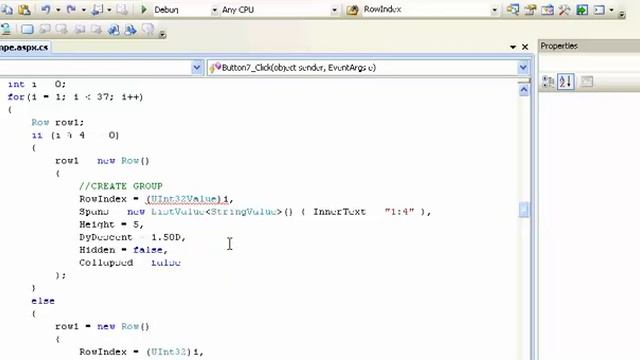This screenshot has height=360, width=640.
Task: Open the Navigate Backward dropdown arrow
Action: click(x=109, y=10)
